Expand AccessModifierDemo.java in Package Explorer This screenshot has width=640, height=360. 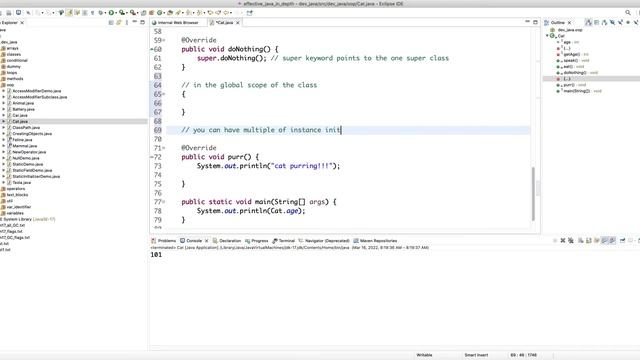pyautogui.click(x=4, y=91)
